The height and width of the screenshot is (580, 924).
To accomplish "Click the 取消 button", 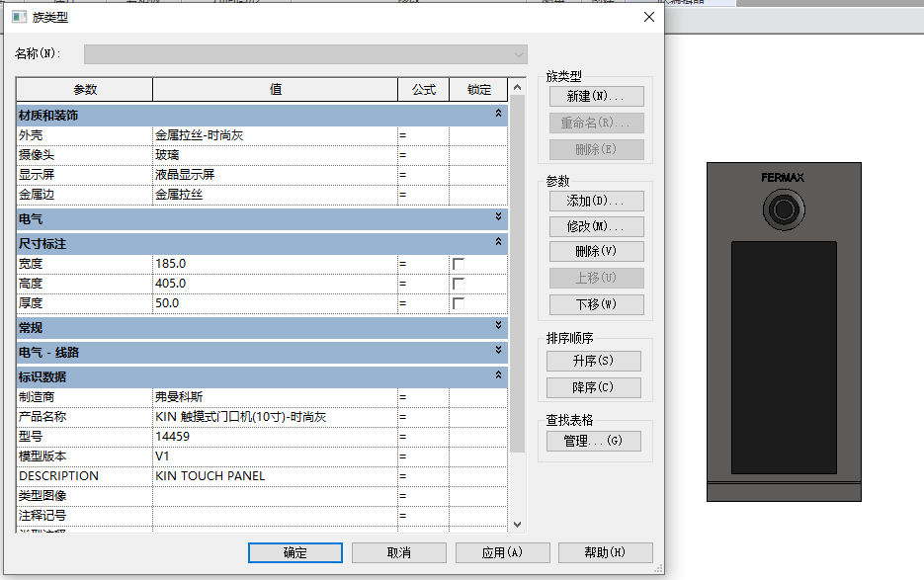I will [x=399, y=553].
